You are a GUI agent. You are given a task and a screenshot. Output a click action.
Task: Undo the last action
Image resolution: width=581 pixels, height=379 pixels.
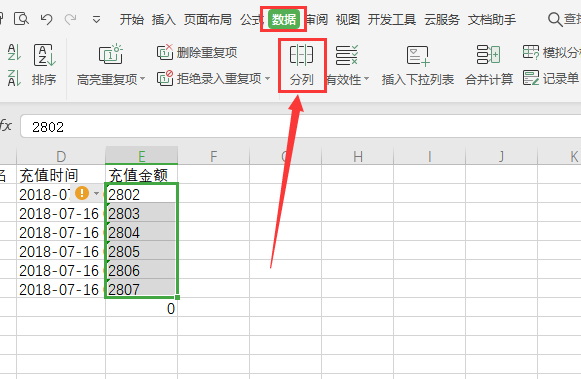coord(46,19)
